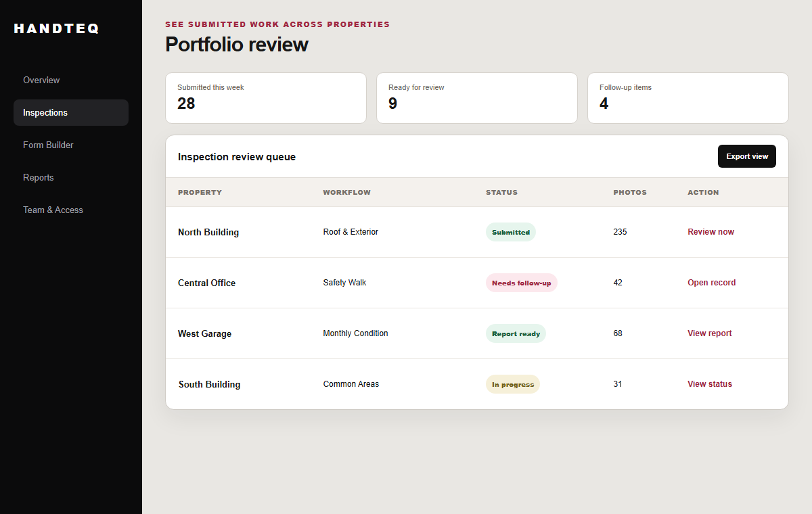This screenshot has width=812, height=514.
Task: Click the In progress status badge
Action: (513, 384)
